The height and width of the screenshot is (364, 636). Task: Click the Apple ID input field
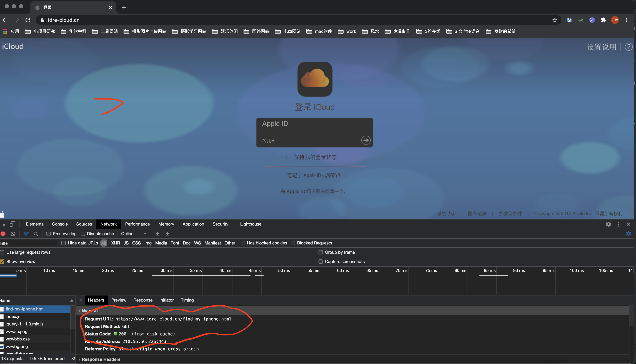[314, 124]
